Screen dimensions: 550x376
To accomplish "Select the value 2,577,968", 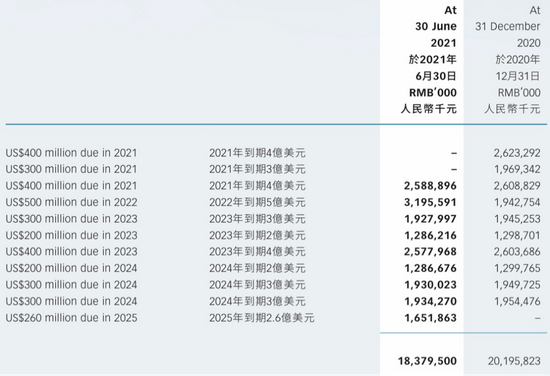I will 430,252.
